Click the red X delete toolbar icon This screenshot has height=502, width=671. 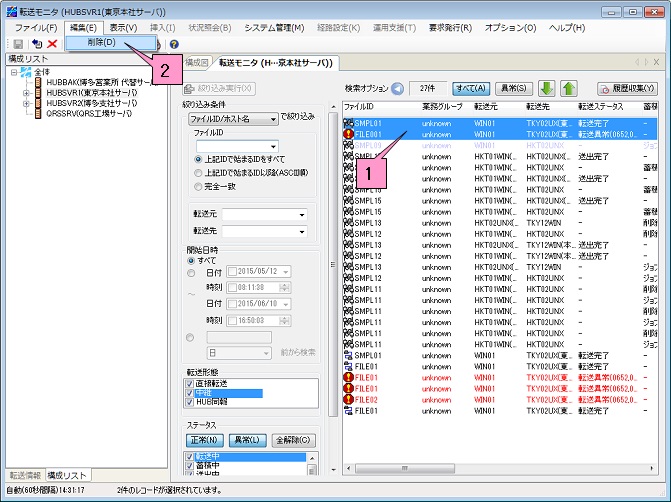pos(52,45)
